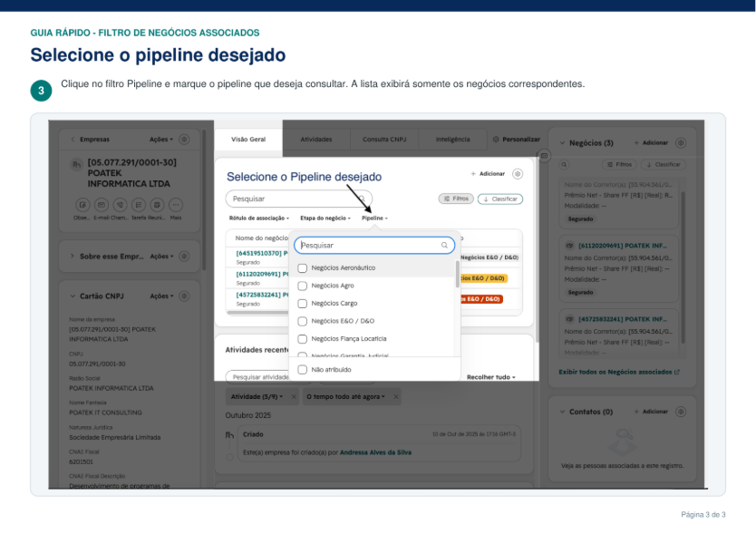Click the pipeline dropdown list scrollbar

[x=457, y=274]
